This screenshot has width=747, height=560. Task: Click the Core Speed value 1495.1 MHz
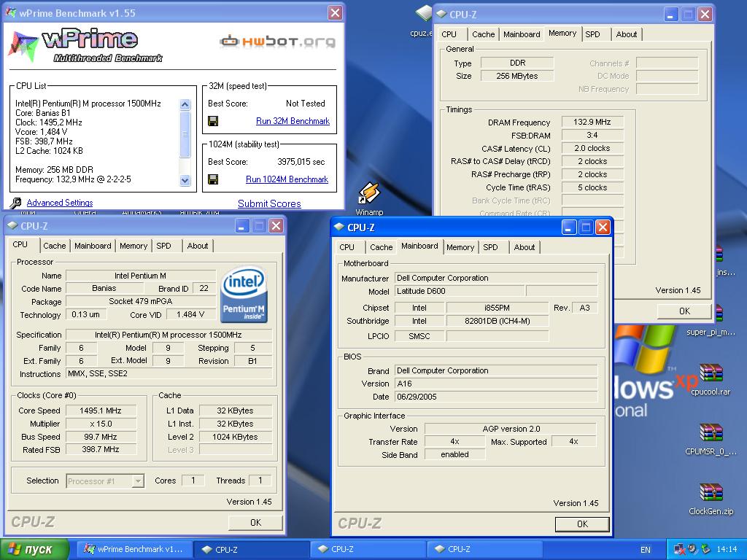(101, 411)
